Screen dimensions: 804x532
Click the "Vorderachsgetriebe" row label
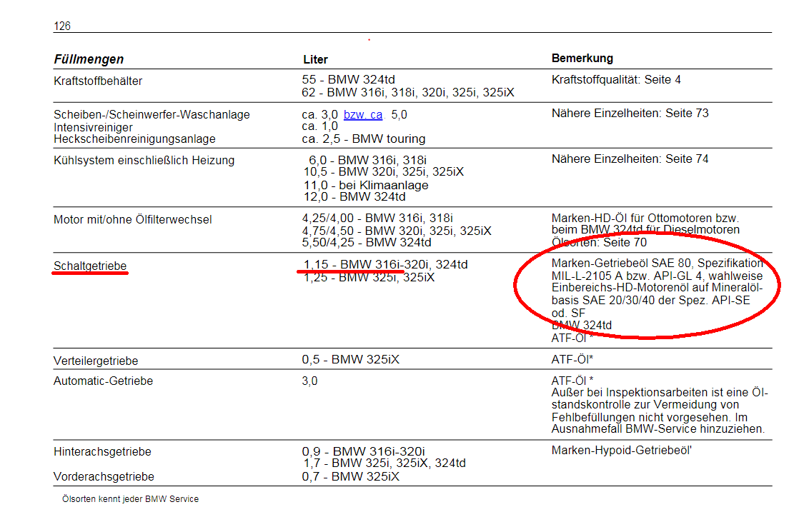tap(104, 476)
